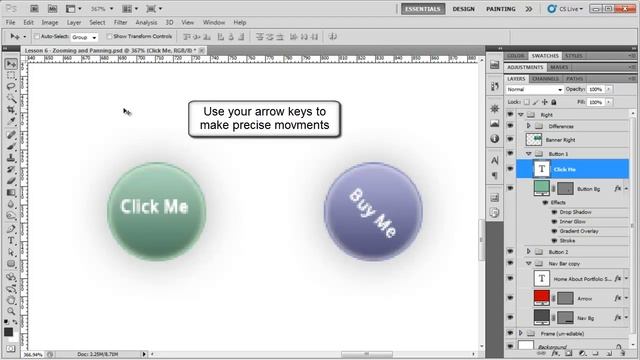Viewport: 640px width, 360px height.
Task: Hide the Click Me text layer
Action: (510, 169)
